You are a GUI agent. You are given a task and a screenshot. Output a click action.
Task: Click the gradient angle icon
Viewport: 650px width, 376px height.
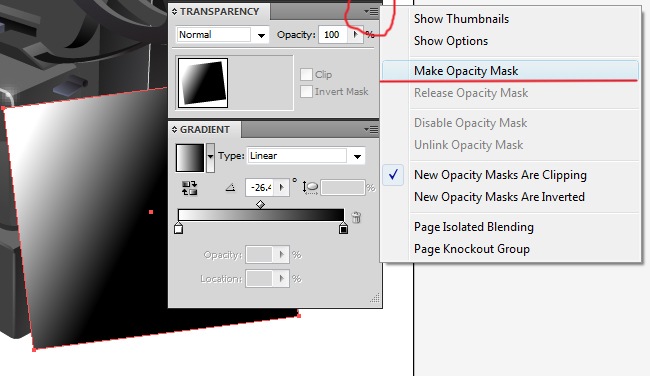click(230, 188)
